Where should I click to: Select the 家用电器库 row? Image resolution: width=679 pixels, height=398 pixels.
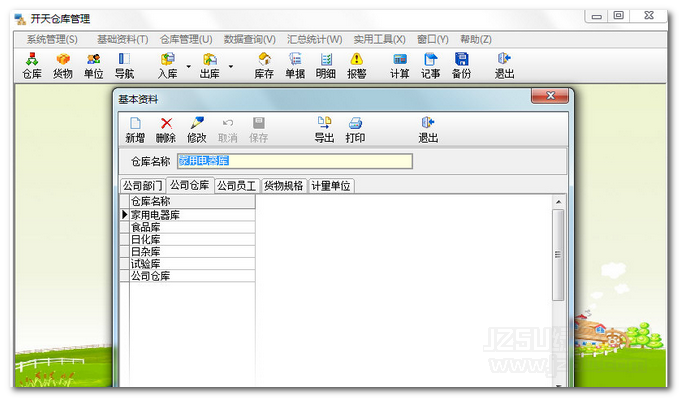tap(192, 215)
